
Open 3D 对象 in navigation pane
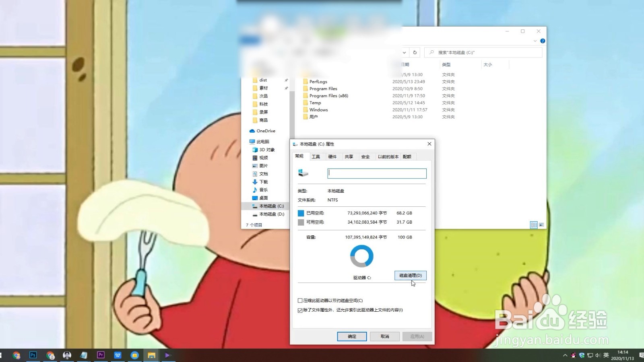[266, 150]
